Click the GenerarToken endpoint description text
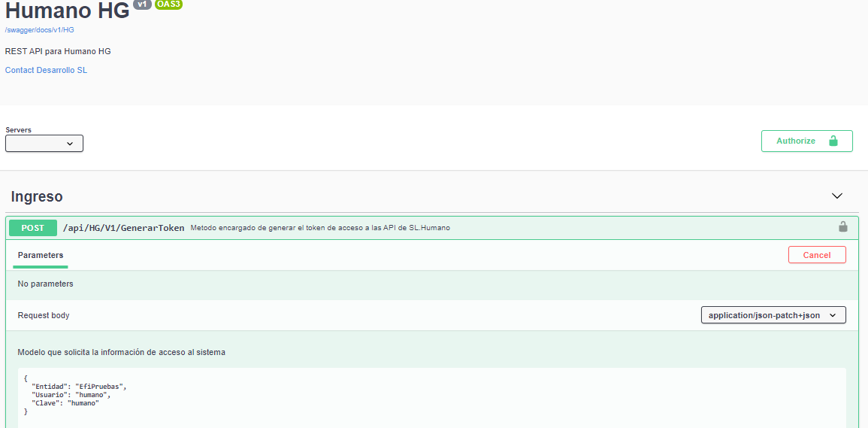 [320, 228]
